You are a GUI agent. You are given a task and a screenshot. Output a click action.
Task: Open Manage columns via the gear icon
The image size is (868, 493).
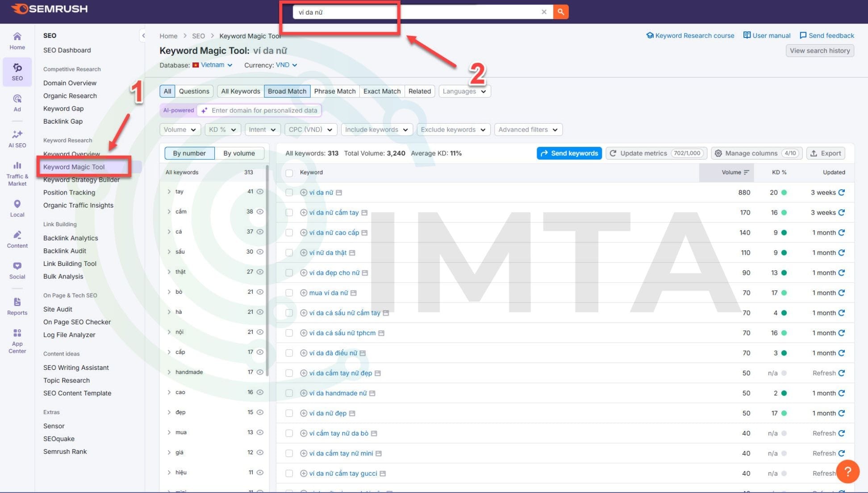pyautogui.click(x=718, y=153)
